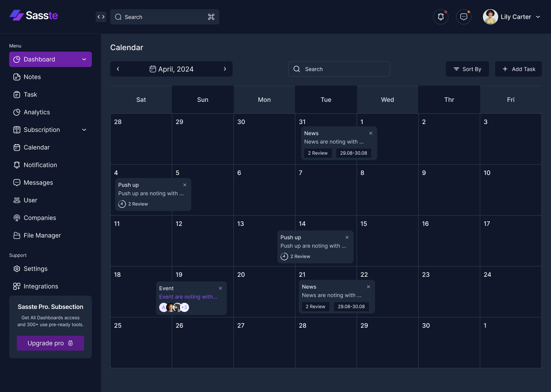Click the Integrations icon
This screenshot has height=392, width=551.
pyautogui.click(x=17, y=286)
